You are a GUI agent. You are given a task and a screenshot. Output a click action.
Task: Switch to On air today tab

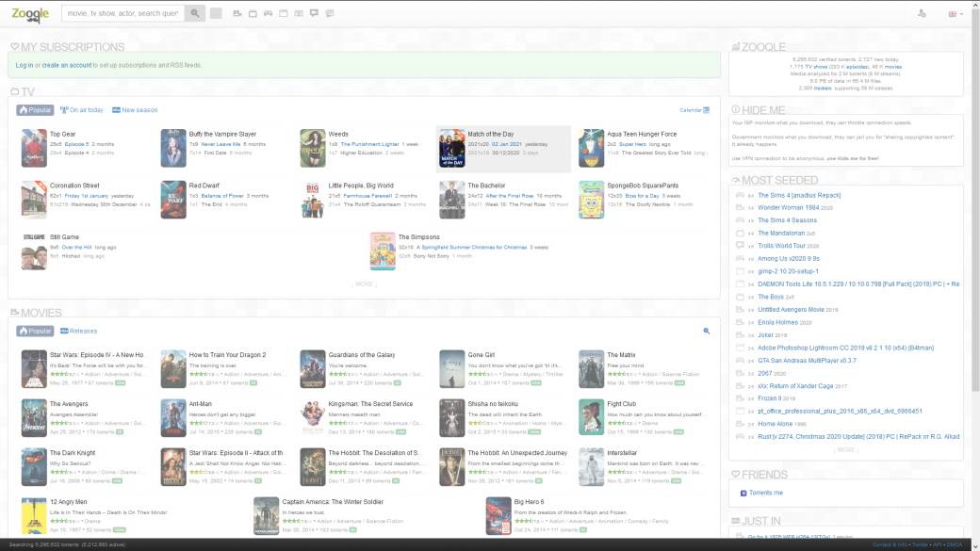[x=82, y=110]
